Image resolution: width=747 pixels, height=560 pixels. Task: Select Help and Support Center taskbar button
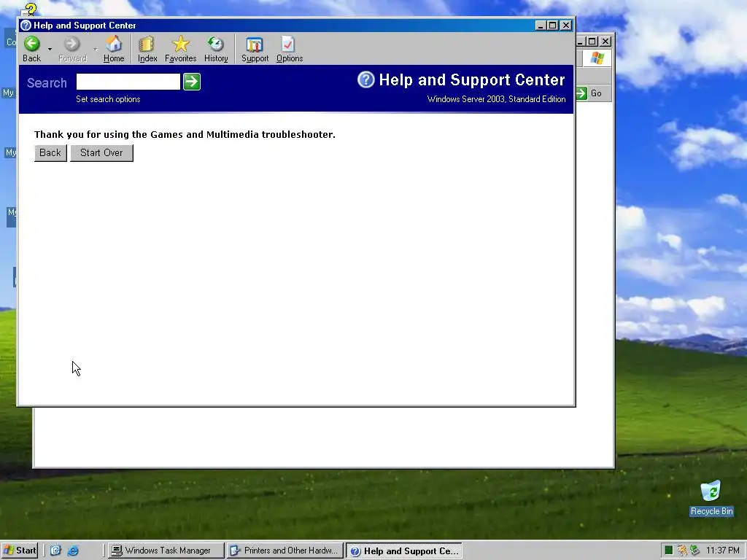tap(404, 551)
